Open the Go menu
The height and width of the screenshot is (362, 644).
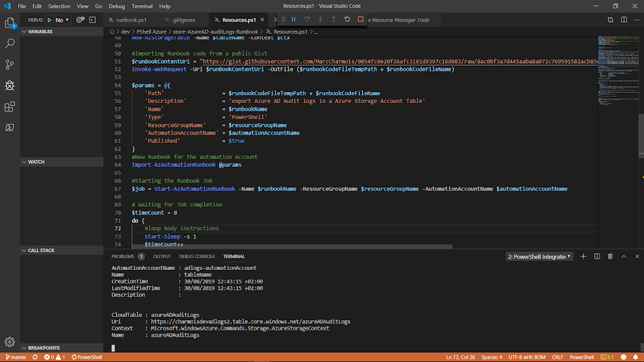tap(99, 6)
